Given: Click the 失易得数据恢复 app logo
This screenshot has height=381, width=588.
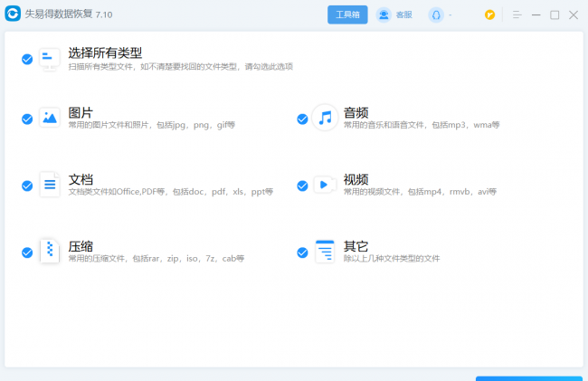Looking at the screenshot, I should [13, 14].
